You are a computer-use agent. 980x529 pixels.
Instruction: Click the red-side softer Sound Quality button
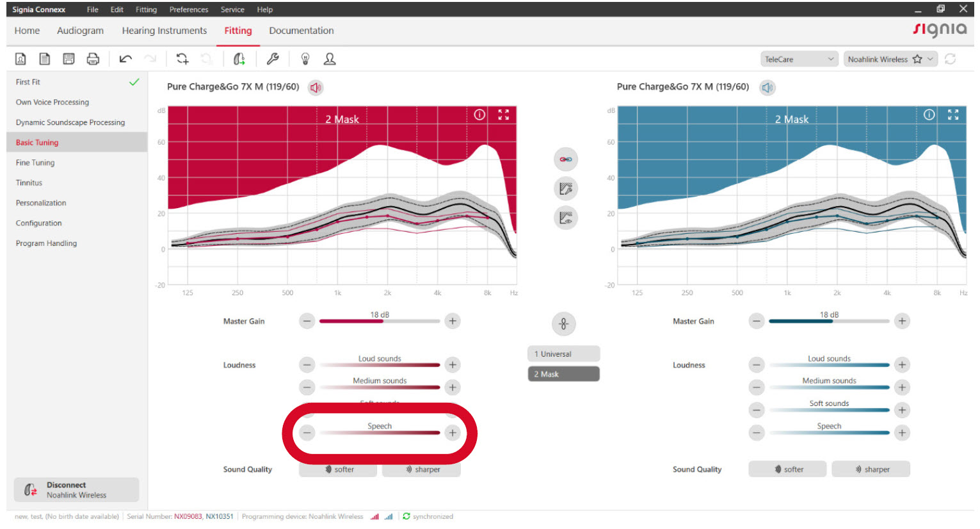pos(338,469)
